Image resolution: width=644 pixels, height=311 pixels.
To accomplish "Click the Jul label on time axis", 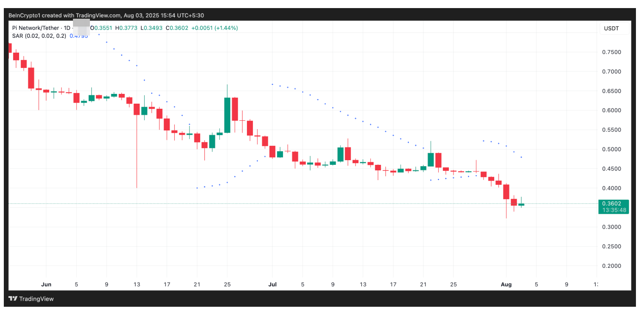I will [272, 284].
